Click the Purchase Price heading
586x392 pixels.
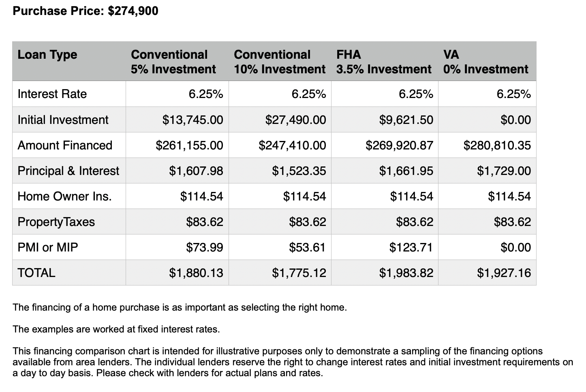(x=86, y=11)
